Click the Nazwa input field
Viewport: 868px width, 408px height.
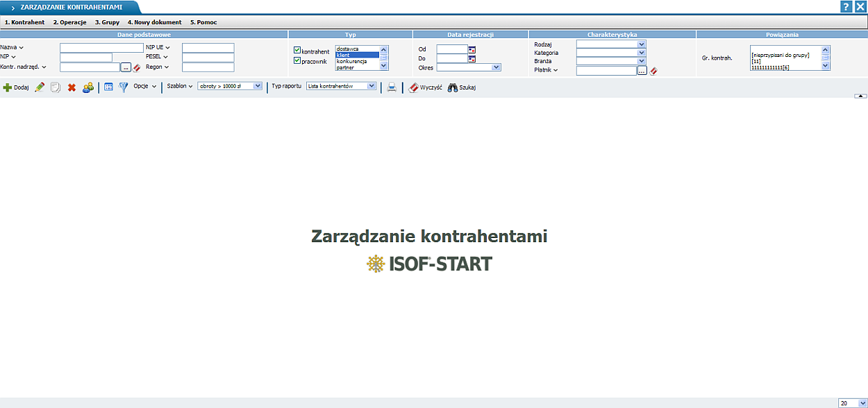point(101,48)
